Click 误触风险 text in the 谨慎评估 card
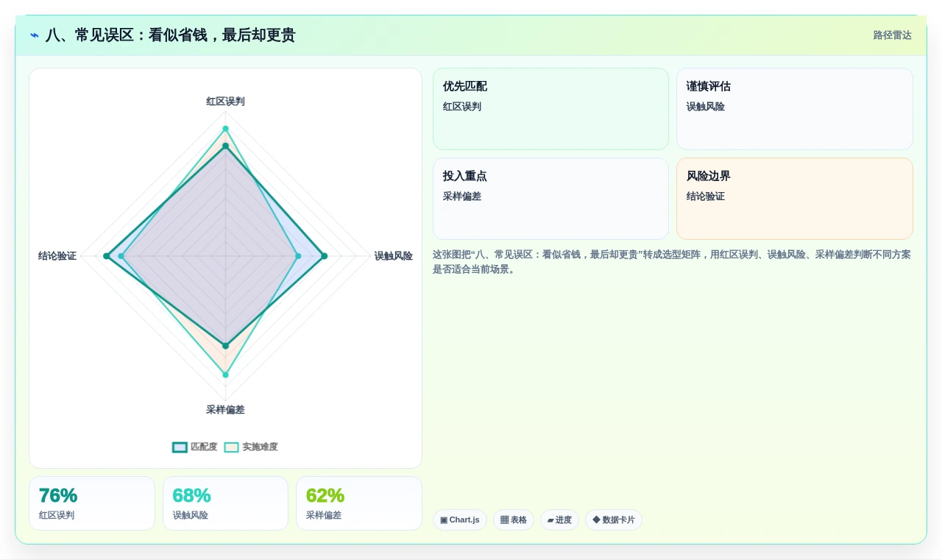 (706, 107)
